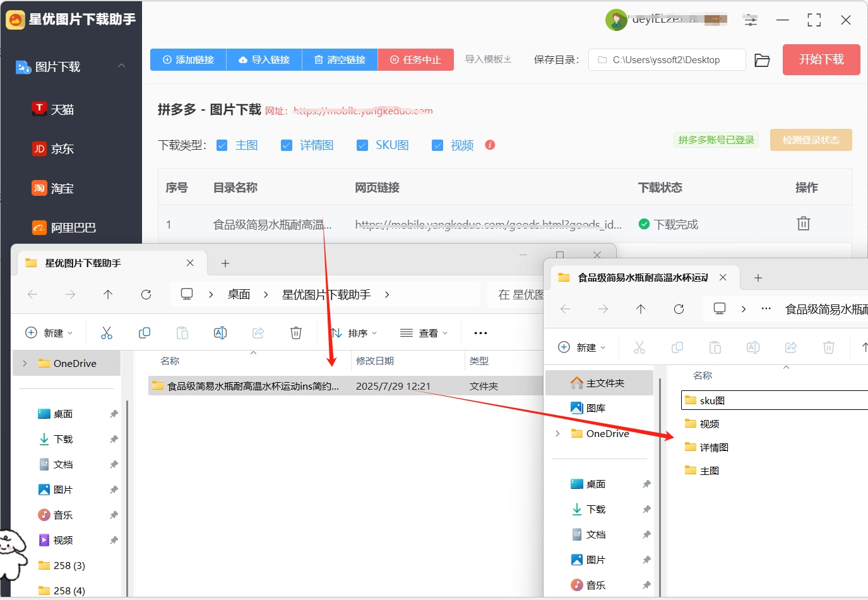Screen dimensions: 868x600
Task: Add a new tab in the left explorer
Action: point(225,263)
